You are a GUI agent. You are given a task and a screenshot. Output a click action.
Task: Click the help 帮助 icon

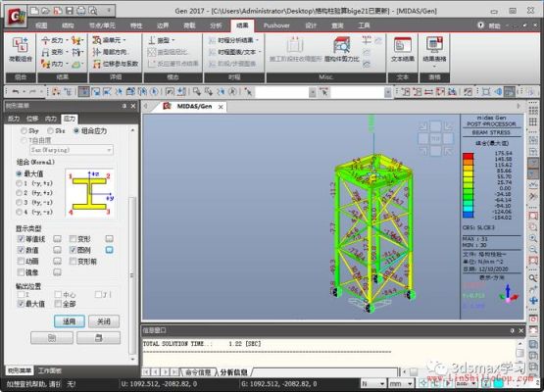pos(480,25)
